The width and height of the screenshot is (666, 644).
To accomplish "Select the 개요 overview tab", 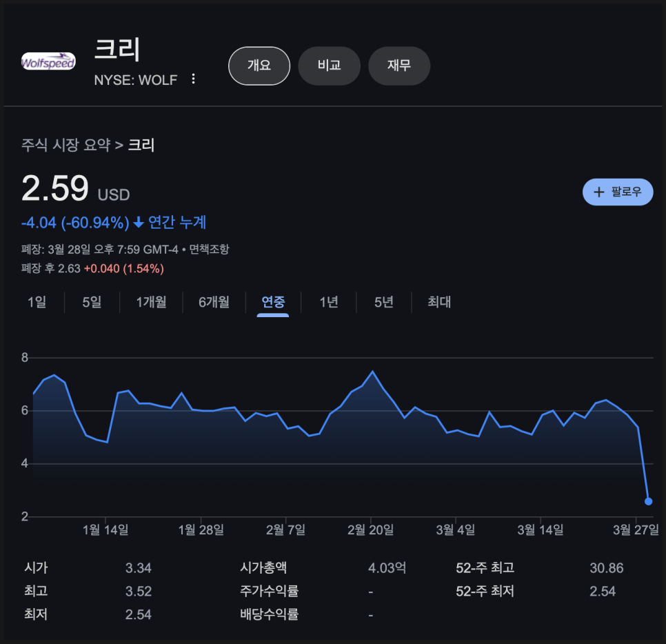I will (259, 66).
